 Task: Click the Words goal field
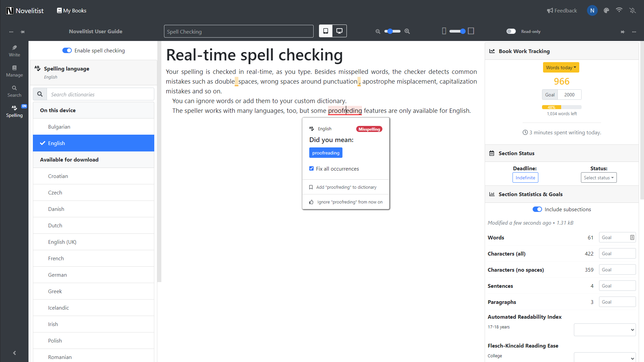coord(617,237)
